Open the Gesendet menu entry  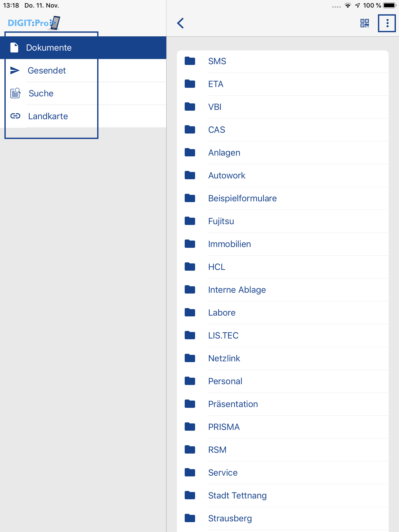coord(47,71)
